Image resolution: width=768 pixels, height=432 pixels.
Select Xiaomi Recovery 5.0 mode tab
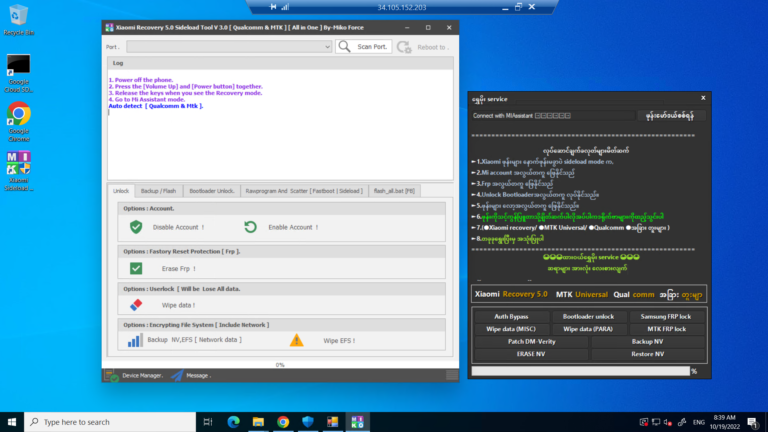coord(511,294)
